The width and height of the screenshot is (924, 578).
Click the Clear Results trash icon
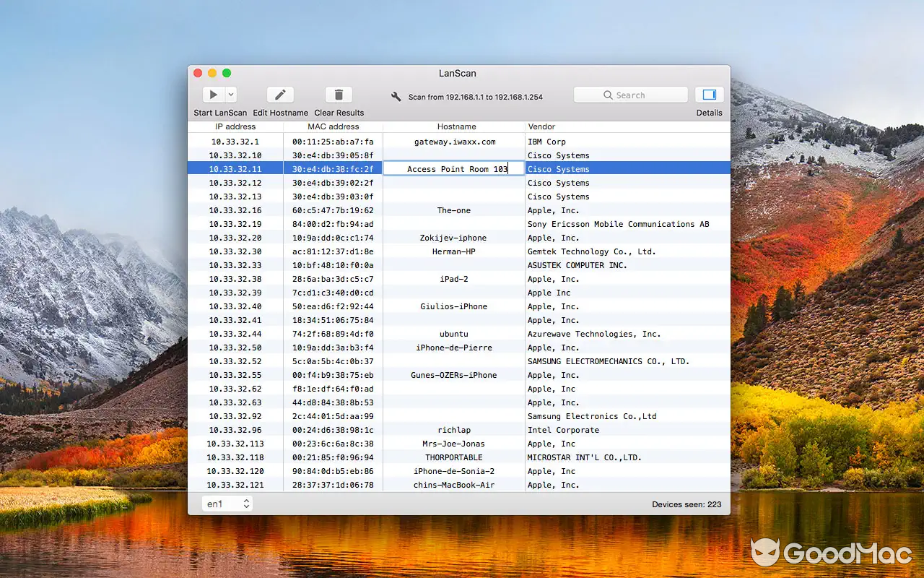339,93
